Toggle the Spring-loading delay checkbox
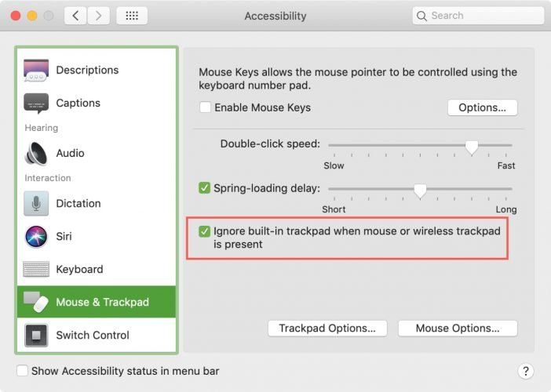Viewport: 551px width, 392px height. (x=204, y=188)
